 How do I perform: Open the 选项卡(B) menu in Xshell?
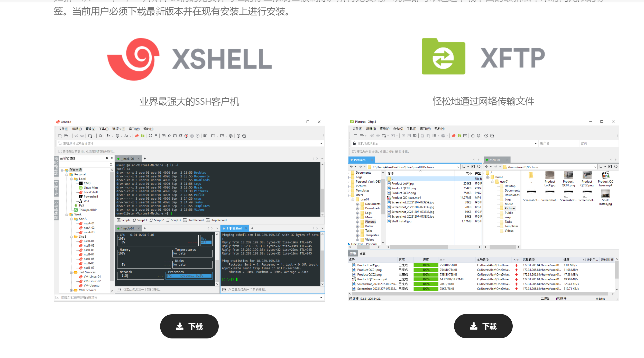coord(118,129)
